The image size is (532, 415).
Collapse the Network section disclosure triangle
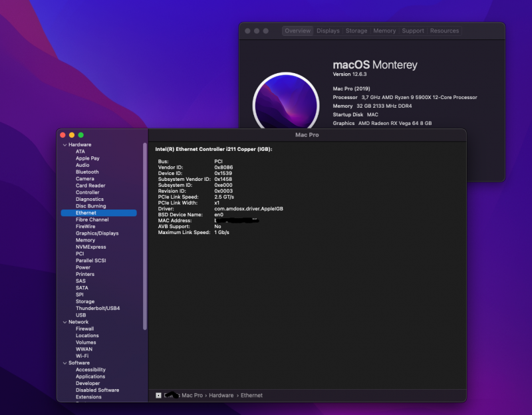(x=65, y=322)
